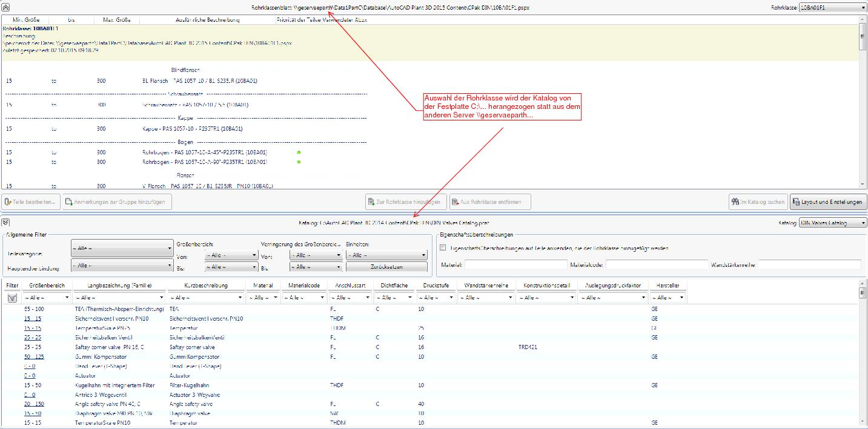Click size range link 50 - 125

point(34,357)
